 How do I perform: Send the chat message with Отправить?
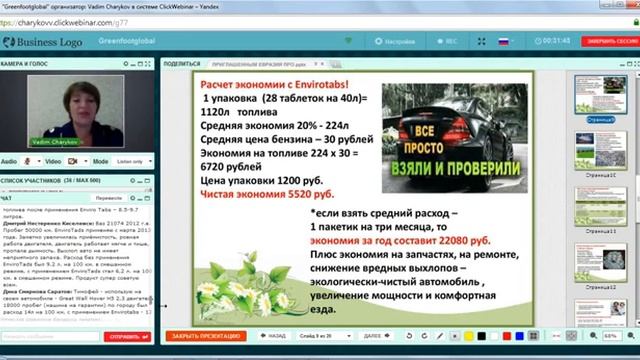point(127,337)
